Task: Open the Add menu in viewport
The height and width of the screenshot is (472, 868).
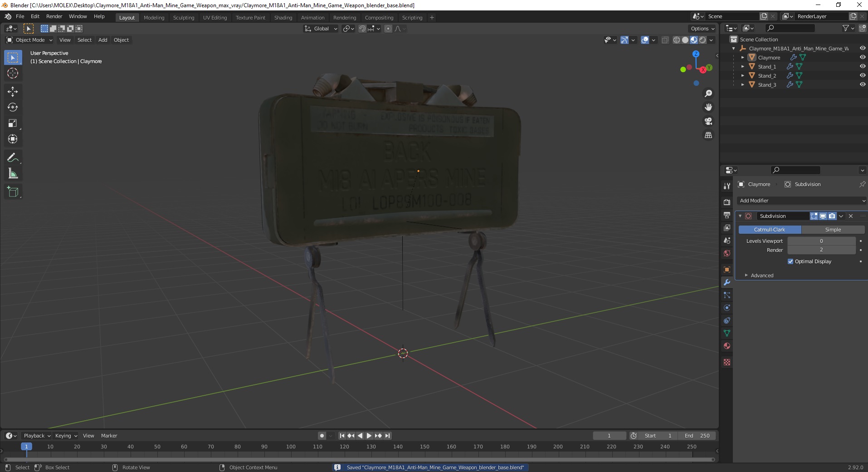Action: tap(103, 40)
